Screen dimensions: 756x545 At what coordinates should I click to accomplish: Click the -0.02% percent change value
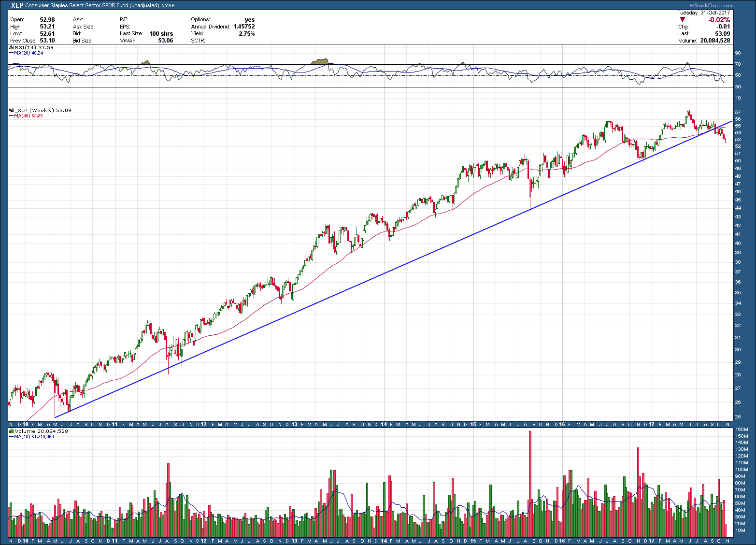719,20
